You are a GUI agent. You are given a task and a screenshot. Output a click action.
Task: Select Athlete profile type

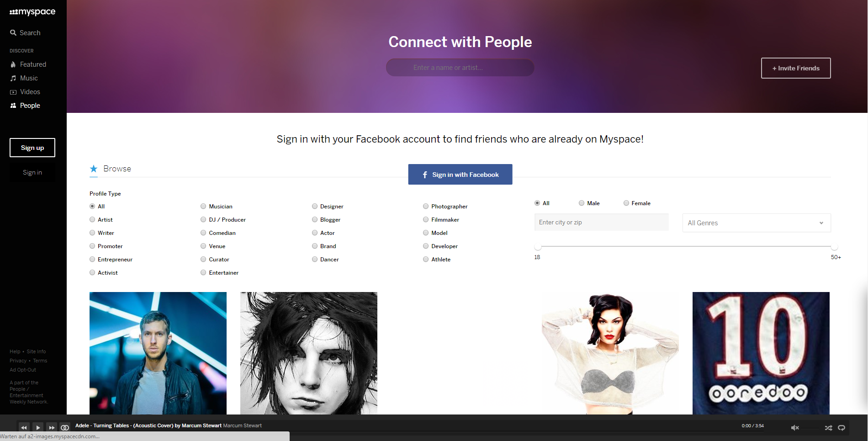click(426, 260)
